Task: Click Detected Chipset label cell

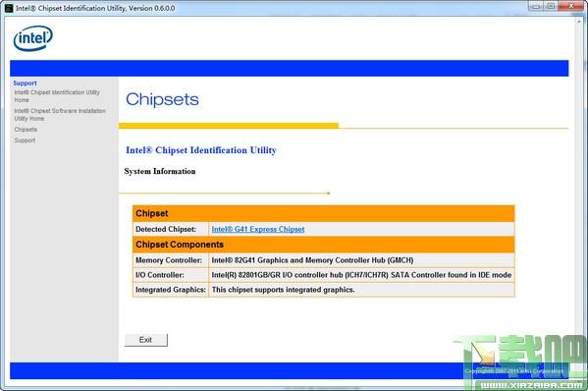Action: click(171, 229)
